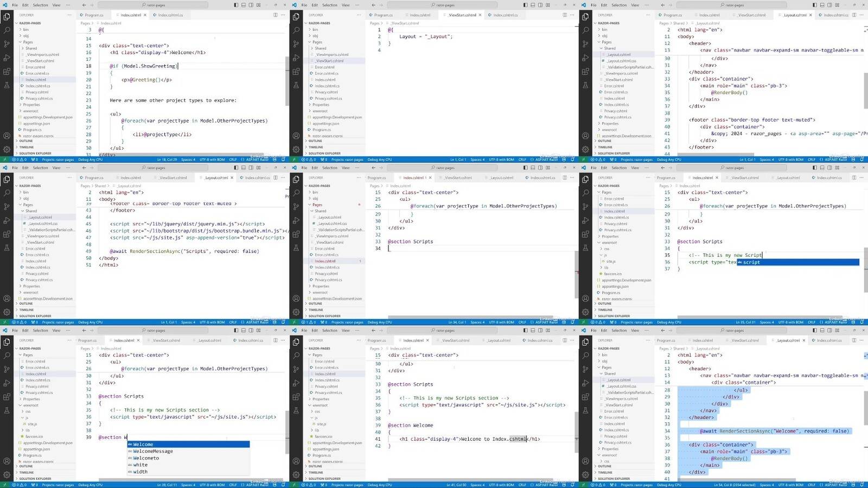Image resolution: width=868 pixels, height=488 pixels.
Task: Open Accounts icon in top-left window
Action: coord(7,136)
